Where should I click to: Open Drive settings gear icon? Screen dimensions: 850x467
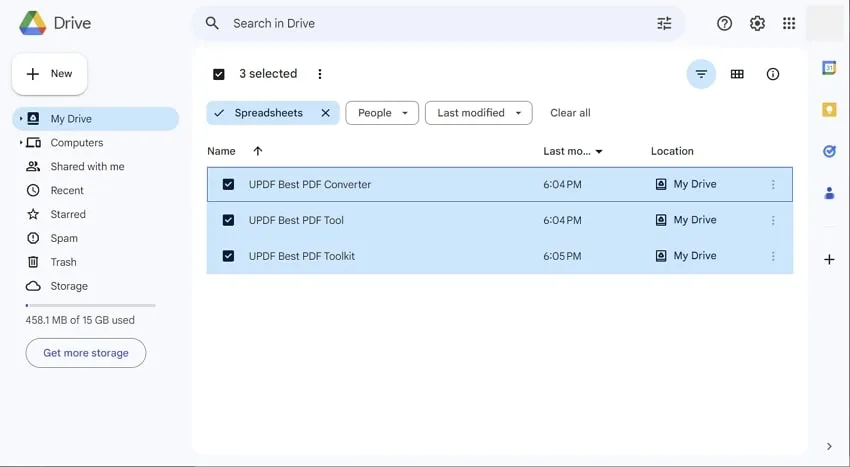(x=757, y=23)
